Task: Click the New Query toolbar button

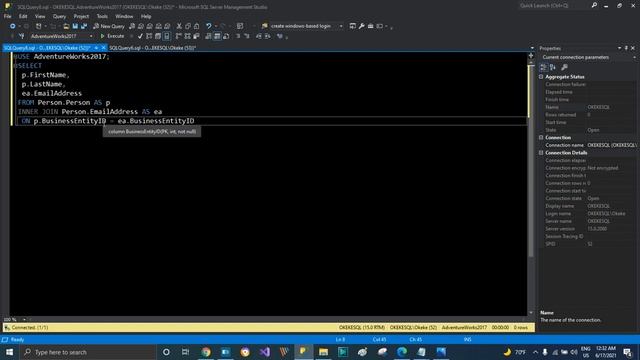Action: [109, 26]
